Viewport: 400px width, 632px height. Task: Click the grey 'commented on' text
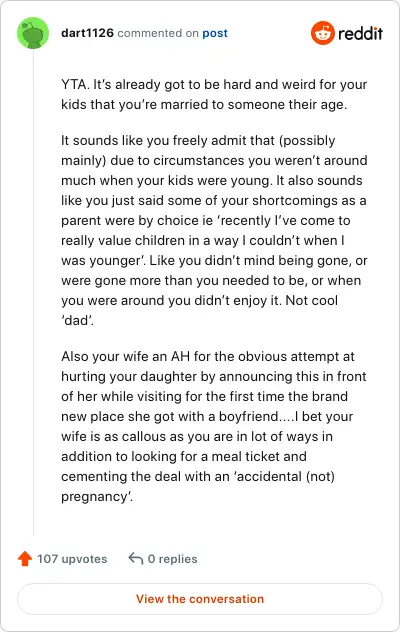(x=158, y=33)
